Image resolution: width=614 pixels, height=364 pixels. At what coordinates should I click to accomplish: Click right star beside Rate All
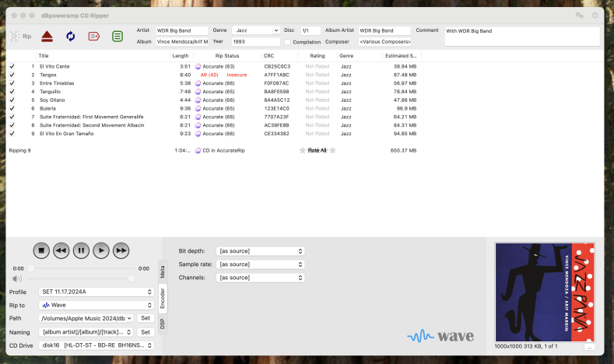click(x=333, y=150)
